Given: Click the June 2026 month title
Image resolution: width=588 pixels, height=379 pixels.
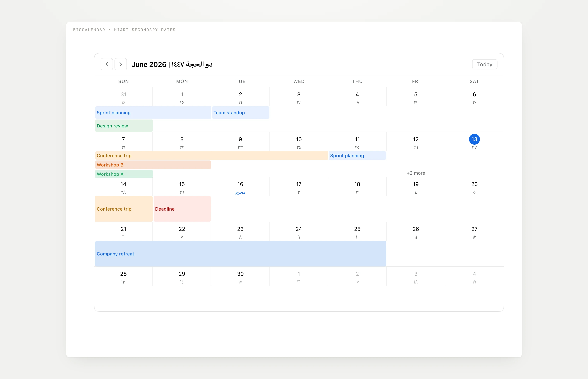Looking at the screenshot, I should coord(172,64).
